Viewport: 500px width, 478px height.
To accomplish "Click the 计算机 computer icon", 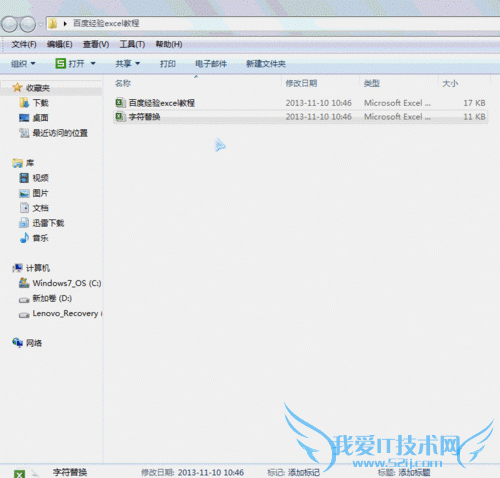I will 17,268.
